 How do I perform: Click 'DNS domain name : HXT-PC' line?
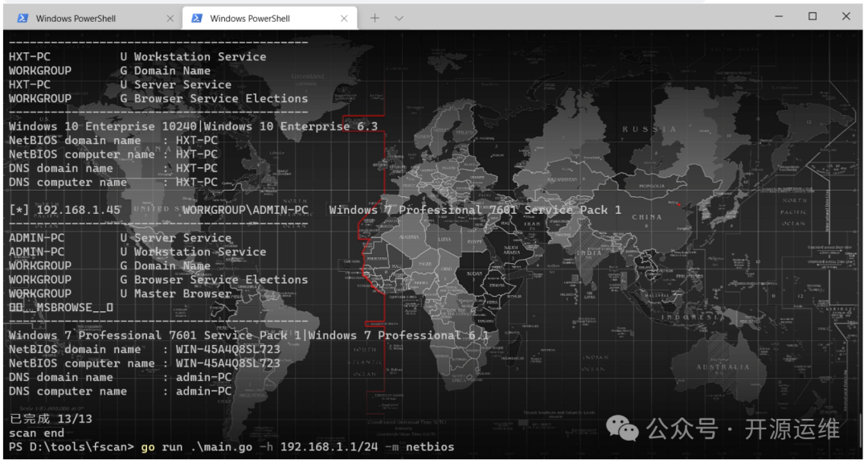(x=113, y=168)
